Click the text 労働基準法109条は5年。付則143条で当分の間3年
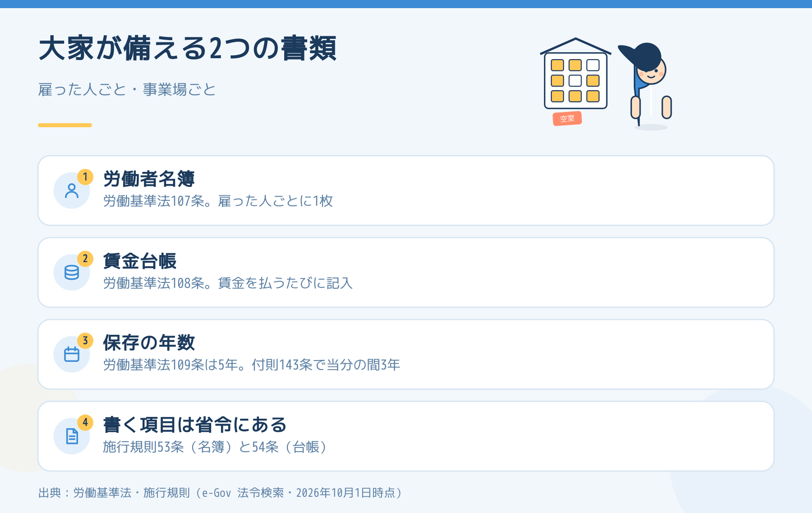The image size is (812, 513). coord(252,365)
